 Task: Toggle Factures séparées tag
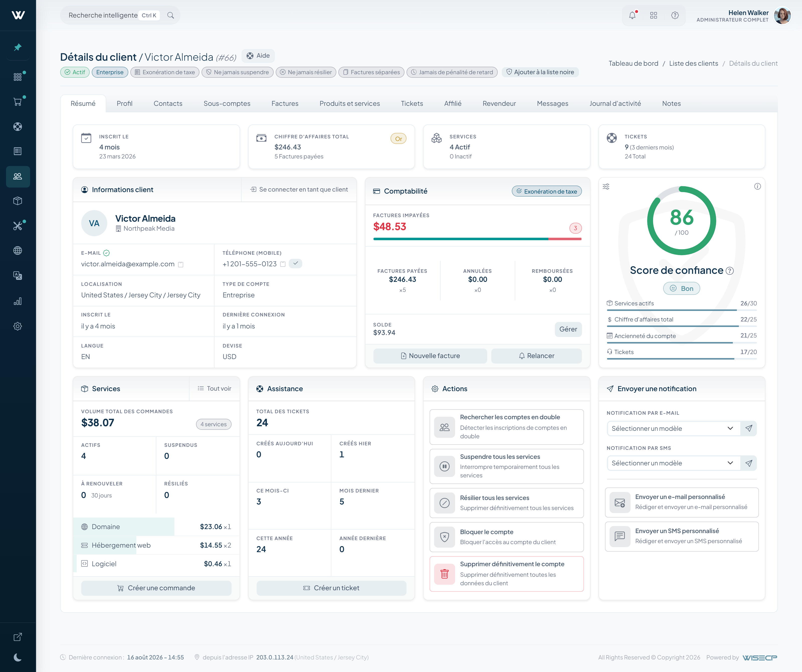coord(371,72)
